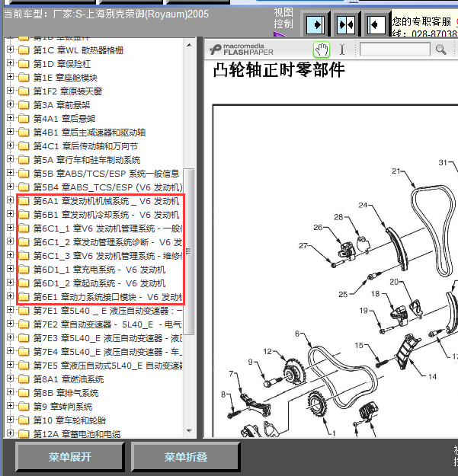Click the Macromedia FlashPaper logo

coord(242,50)
